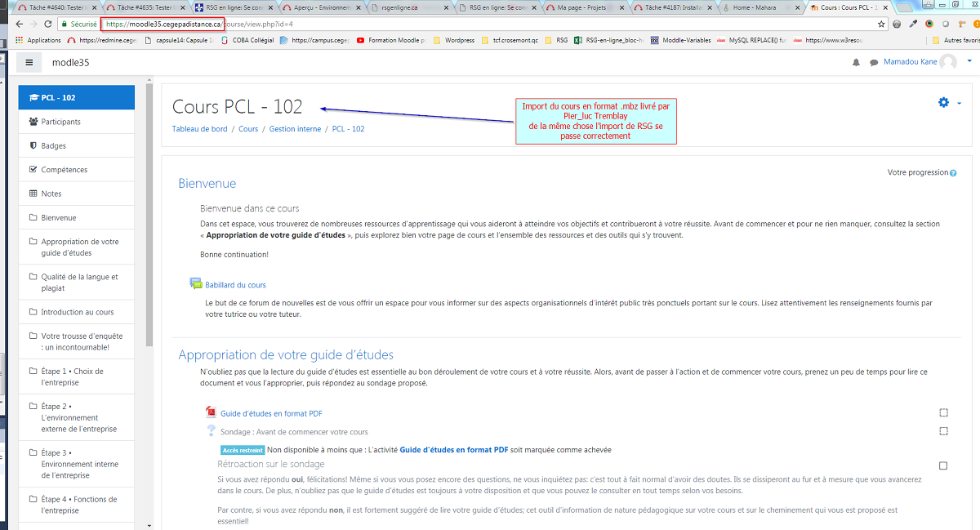
Task: Click the Votre progression help icon
Action: pos(953,173)
